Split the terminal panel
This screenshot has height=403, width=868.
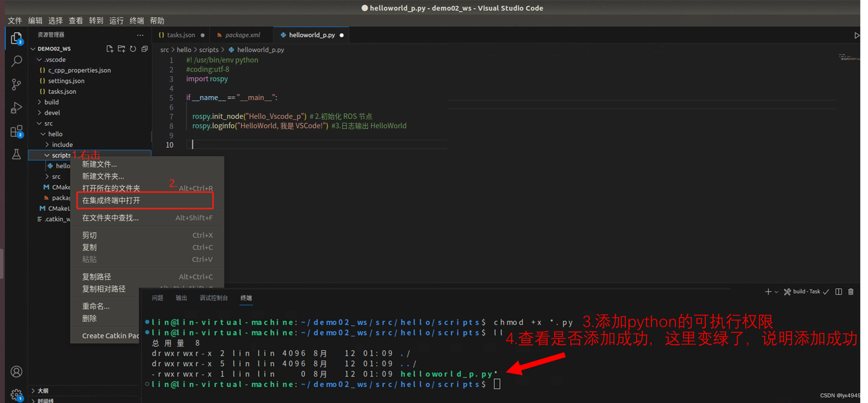coord(838,292)
